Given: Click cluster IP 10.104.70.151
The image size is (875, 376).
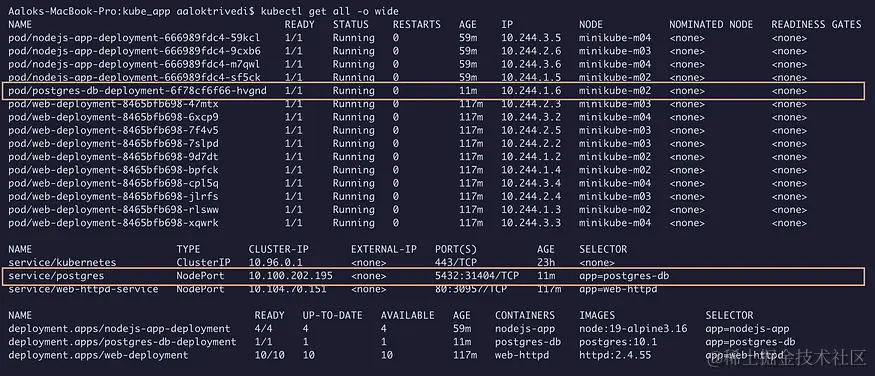Looking at the screenshot, I should [x=287, y=290].
